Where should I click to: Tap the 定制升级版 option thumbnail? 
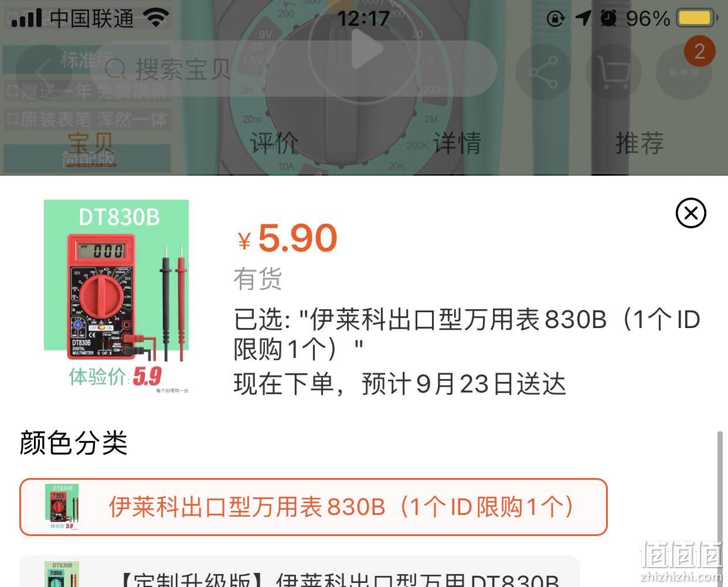point(62,574)
